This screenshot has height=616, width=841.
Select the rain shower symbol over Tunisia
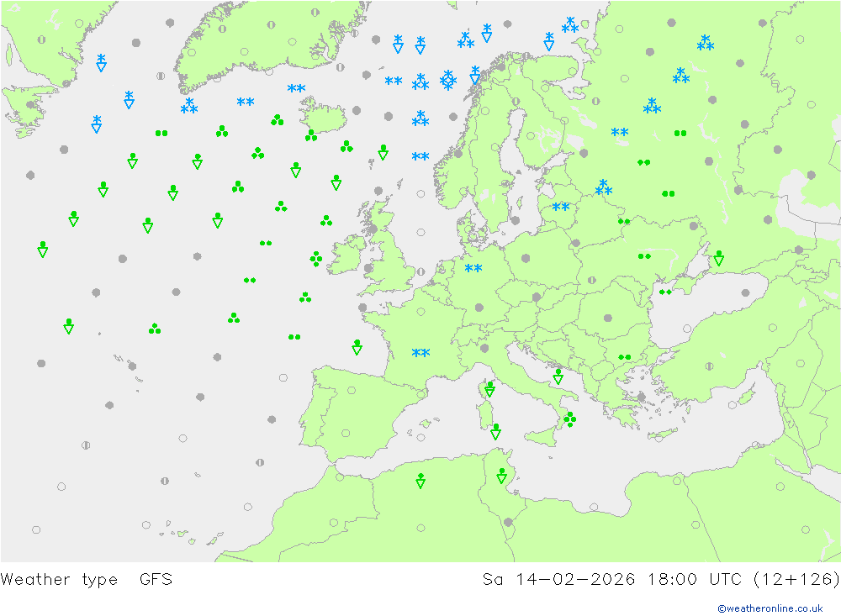[x=501, y=476]
